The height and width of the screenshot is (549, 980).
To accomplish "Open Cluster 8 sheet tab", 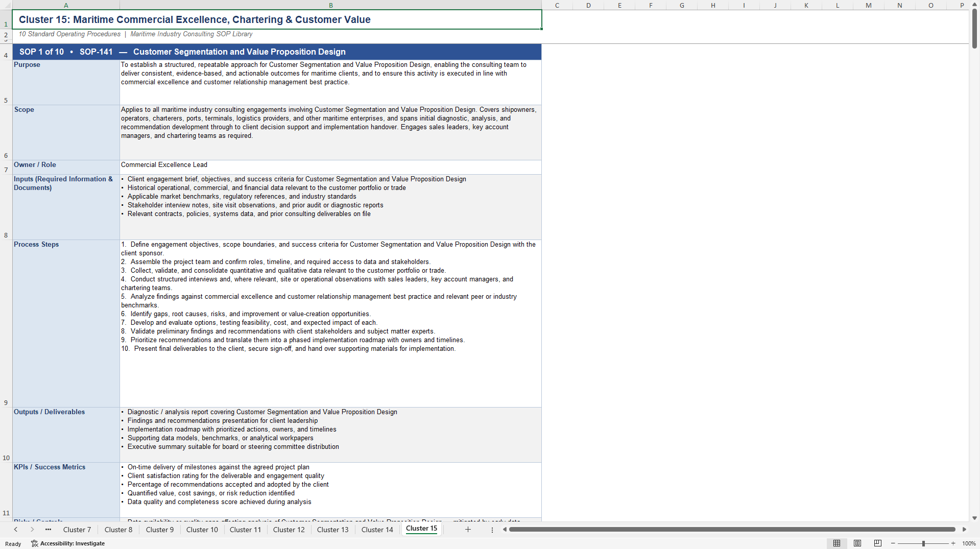I will click(x=118, y=530).
